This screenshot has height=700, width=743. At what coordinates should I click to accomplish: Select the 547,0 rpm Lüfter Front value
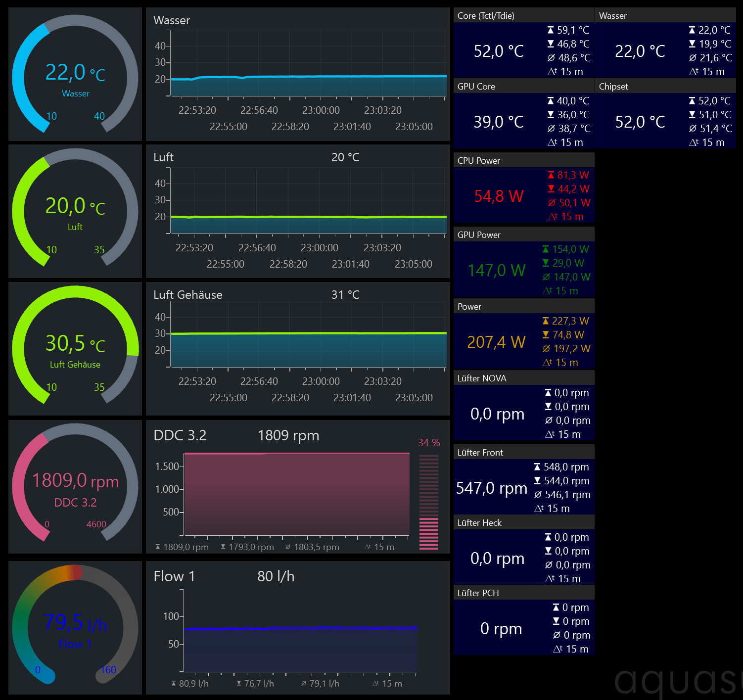tap(492, 488)
